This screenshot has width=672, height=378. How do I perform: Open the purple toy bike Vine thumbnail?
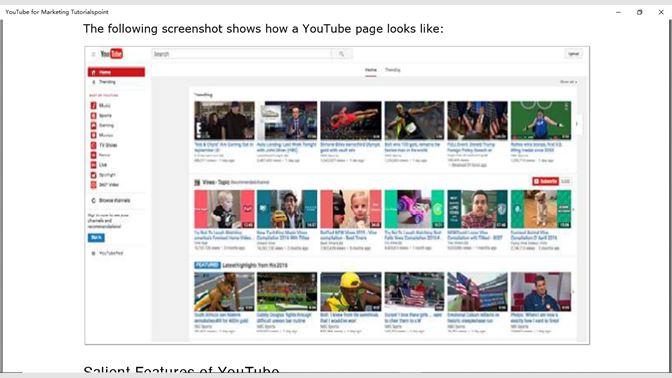(x=414, y=209)
